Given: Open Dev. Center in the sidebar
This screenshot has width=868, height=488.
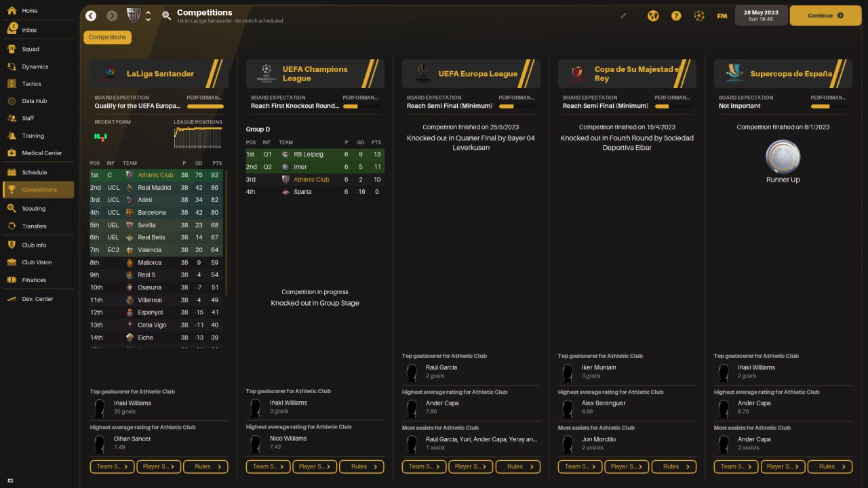Looking at the screenshot, I should [x=38, y=299].
